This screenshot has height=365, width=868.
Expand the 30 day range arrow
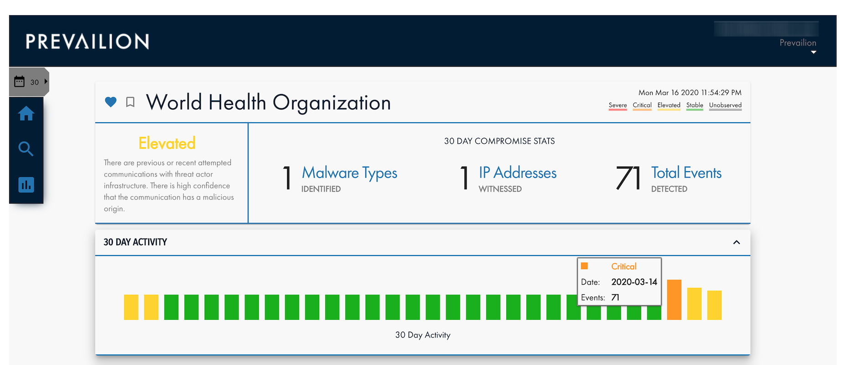pos(46,82)
